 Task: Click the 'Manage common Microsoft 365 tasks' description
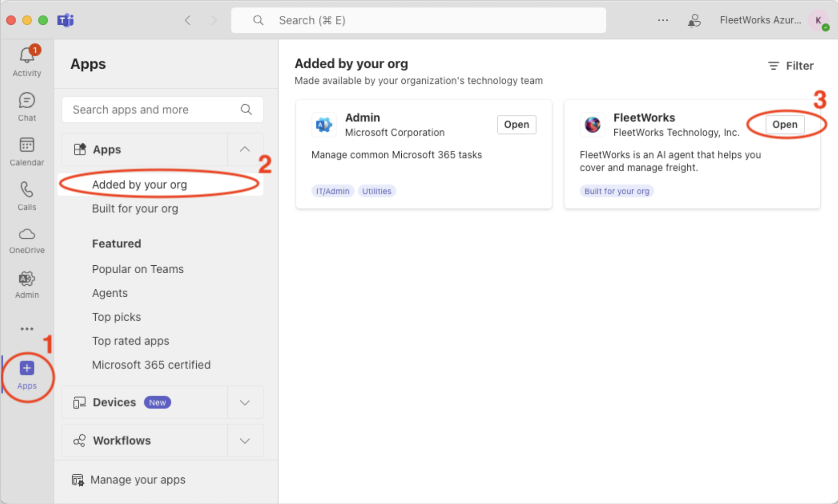(x=396, y=155)
